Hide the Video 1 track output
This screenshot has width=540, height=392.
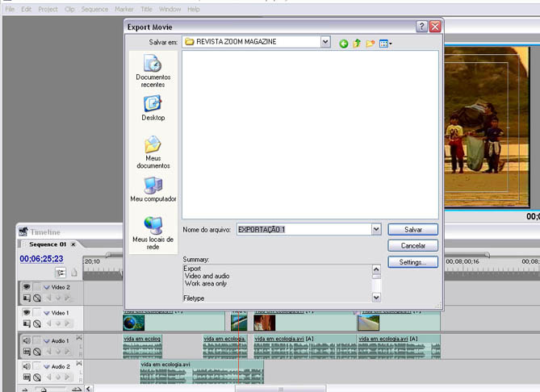26,312
